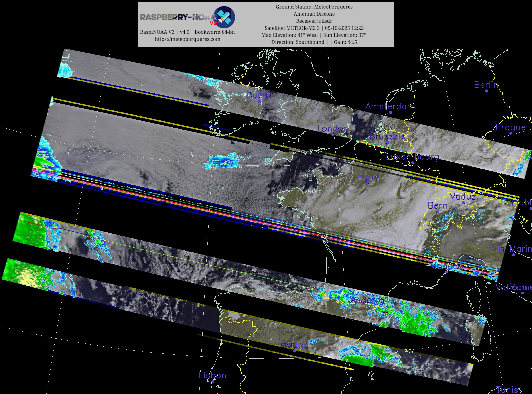Click the Berlin city marker dot

point(486,91)
